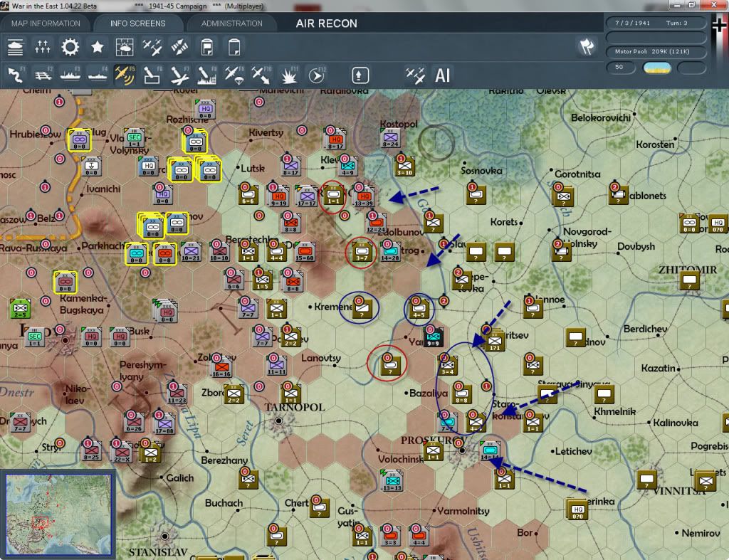Click the date and Turn 3 display

click(655, 23)
